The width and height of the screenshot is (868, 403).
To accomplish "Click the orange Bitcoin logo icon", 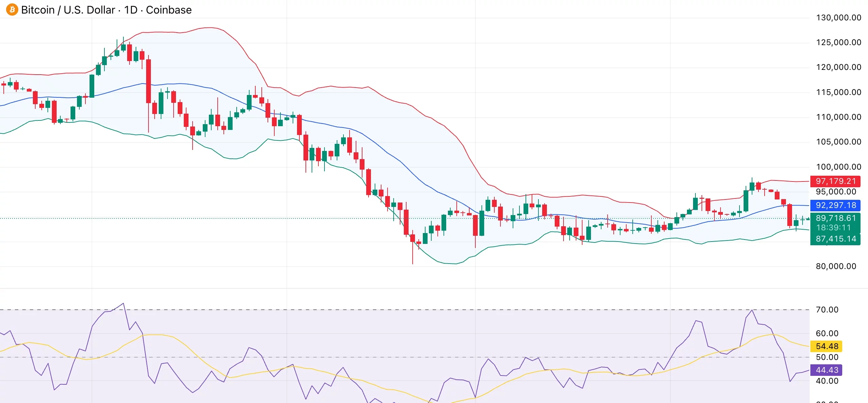I will [12, 10].
